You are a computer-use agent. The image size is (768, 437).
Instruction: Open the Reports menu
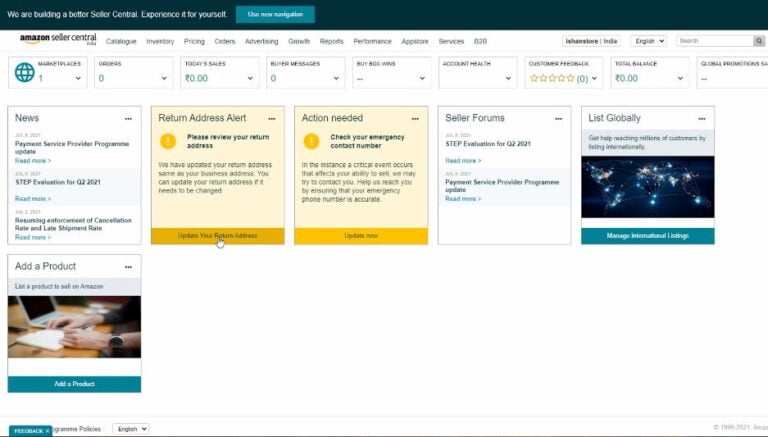(331, 41)
